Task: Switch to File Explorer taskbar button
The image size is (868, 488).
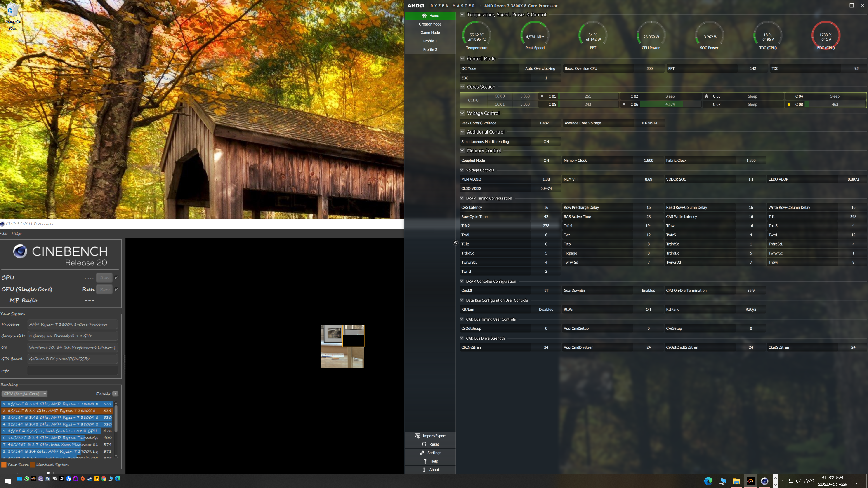Action: click(736, 481)
